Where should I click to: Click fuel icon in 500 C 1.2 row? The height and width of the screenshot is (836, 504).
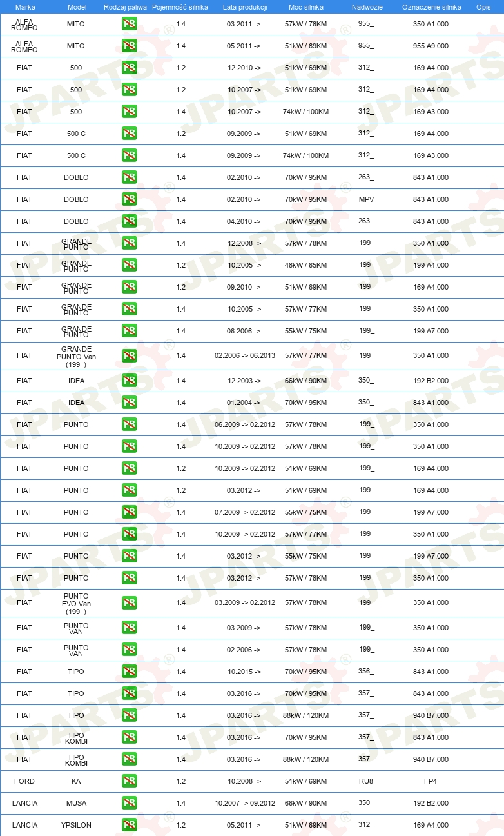(129, 134)
